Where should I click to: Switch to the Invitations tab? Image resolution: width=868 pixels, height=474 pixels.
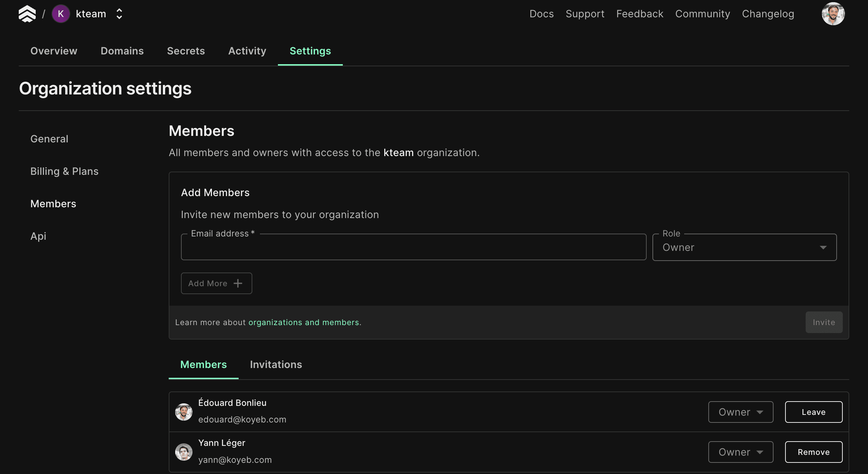click(x=276, y=364)
